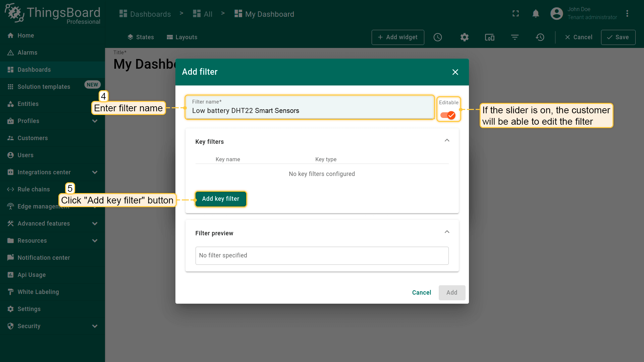Toggle the Editable filter switch
The width and height of the screenshot is (644, 362).
[x=448, y=115]
